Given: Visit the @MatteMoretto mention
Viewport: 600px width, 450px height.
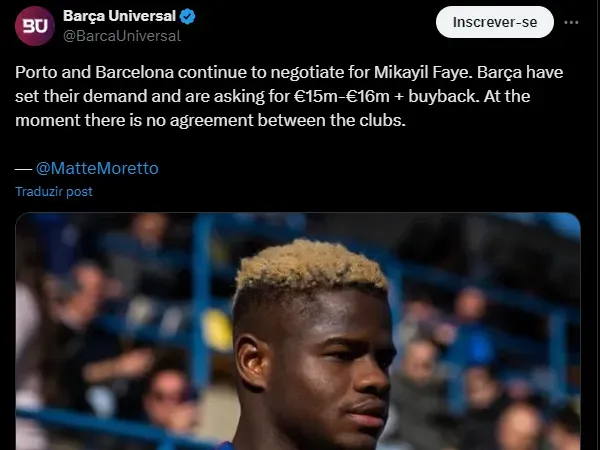Looking at the screenshot, I should [x=97, y=168].
